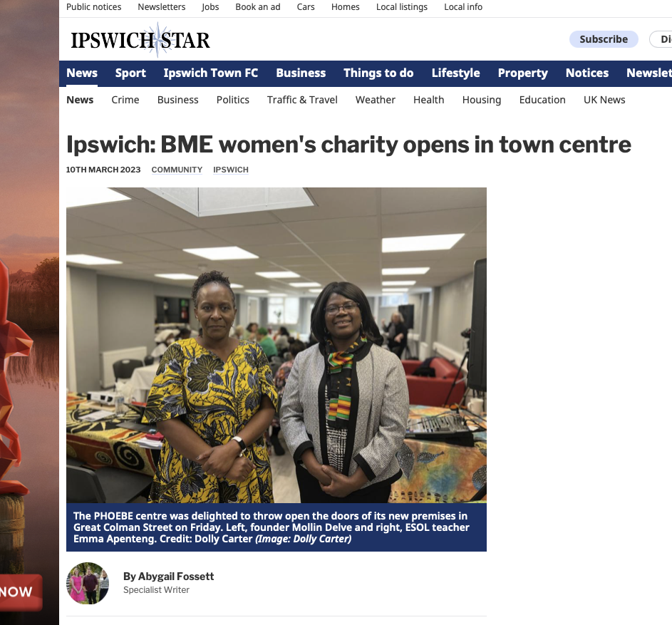Viewport: 672px width, 625px height.
Task: Click the COMMUNITY tag link
Action: (177, 170)
